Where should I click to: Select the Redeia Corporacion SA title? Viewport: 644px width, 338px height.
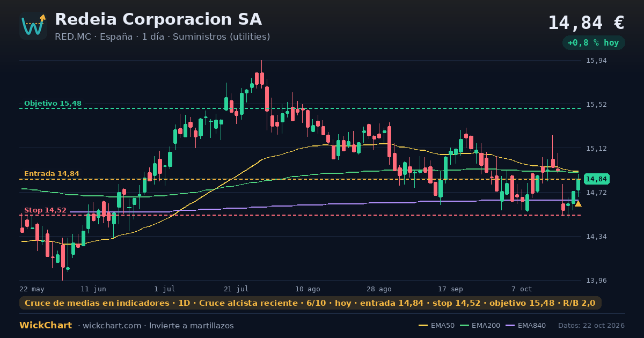[x=158, y=19]
